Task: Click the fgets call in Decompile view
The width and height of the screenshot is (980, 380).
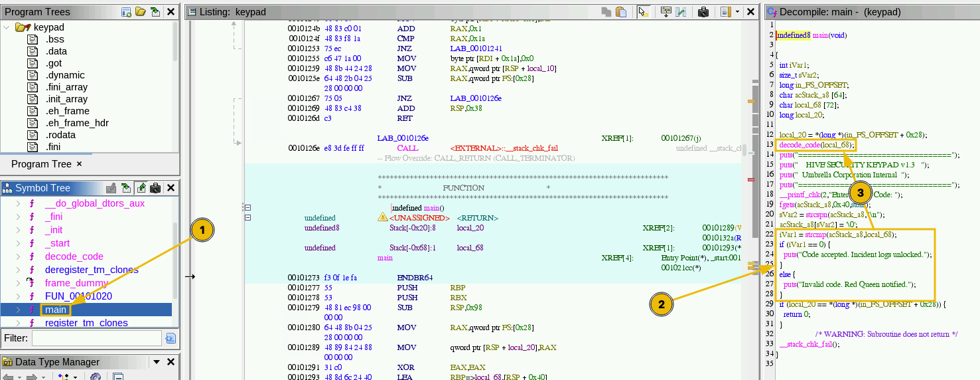Action: (788, 205)
